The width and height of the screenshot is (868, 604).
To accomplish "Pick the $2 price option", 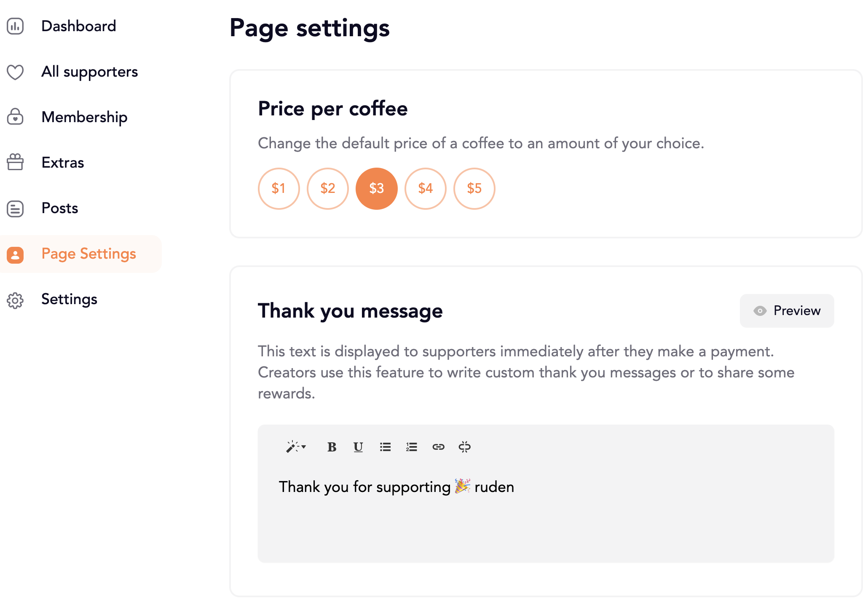I will point(327,188).
